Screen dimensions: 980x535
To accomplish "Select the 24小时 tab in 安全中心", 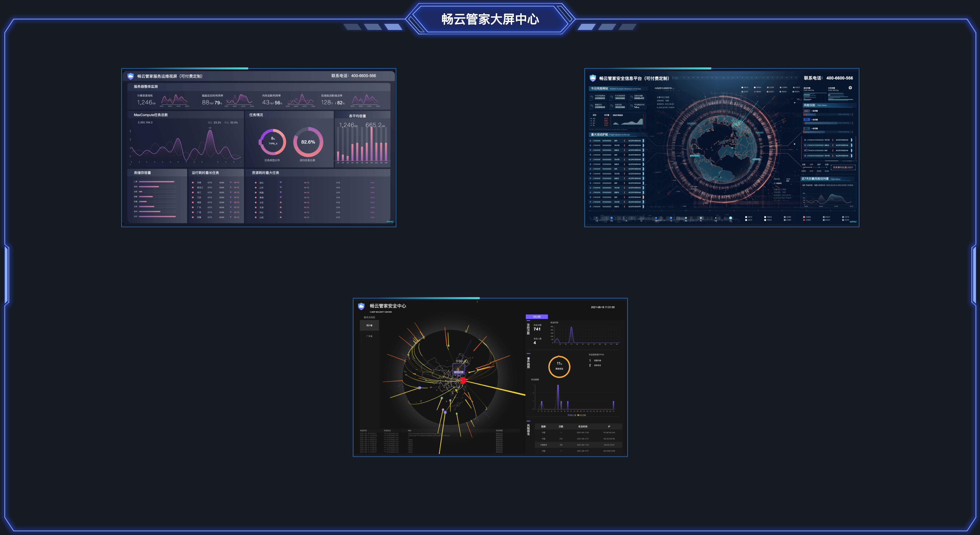I will tap(536, 317).
